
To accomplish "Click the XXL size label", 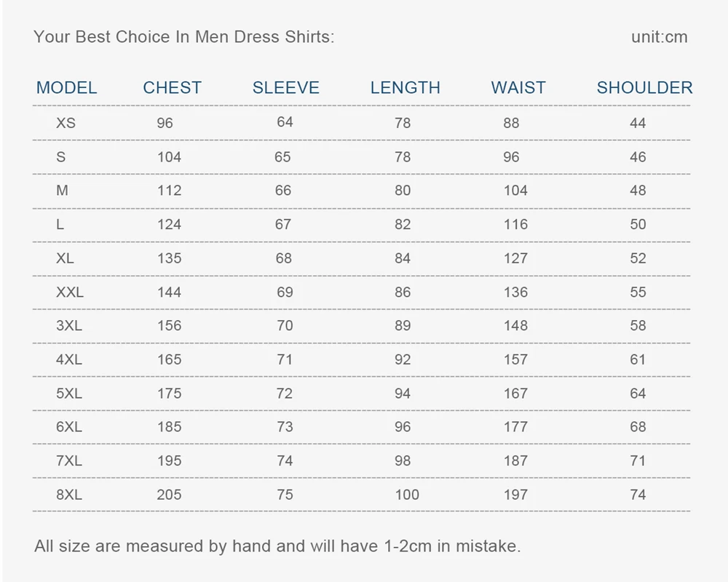I will click(x=70, y=292).
